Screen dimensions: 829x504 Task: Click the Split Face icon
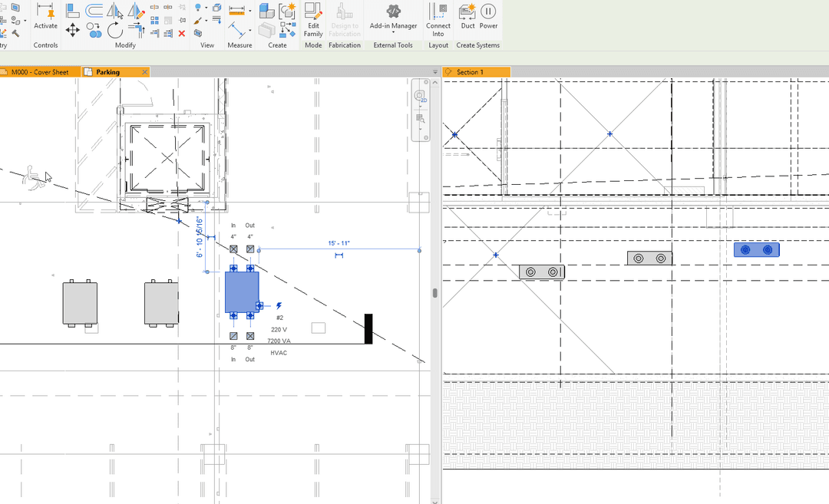coord(16,8)
